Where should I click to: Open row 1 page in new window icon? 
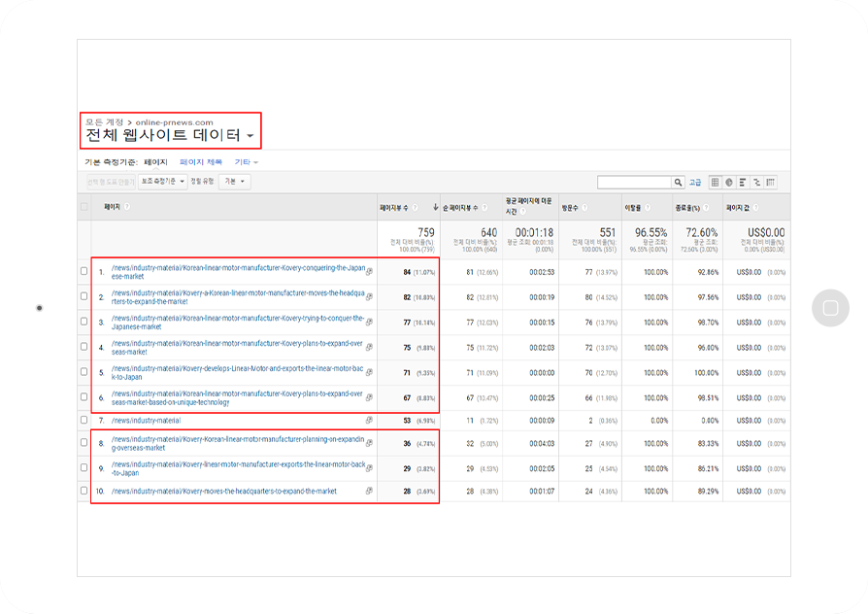click(369, 271)
